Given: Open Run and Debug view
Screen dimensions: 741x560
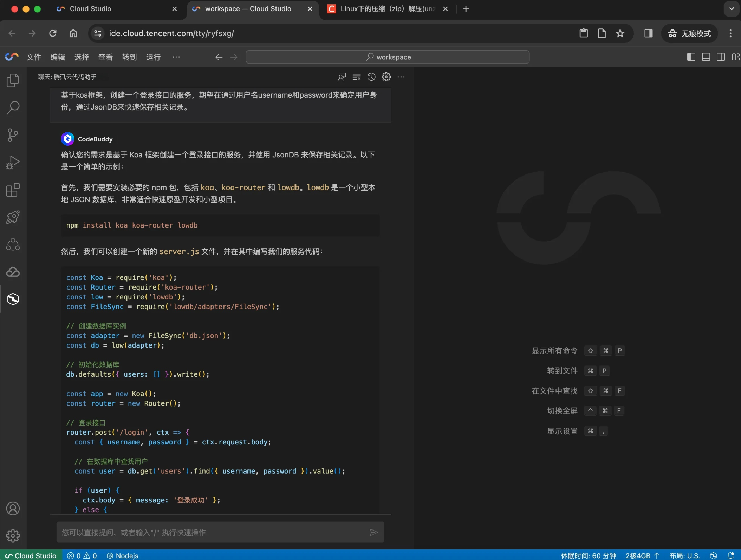Looking at the screenshot, I should (x=13, y=163).
